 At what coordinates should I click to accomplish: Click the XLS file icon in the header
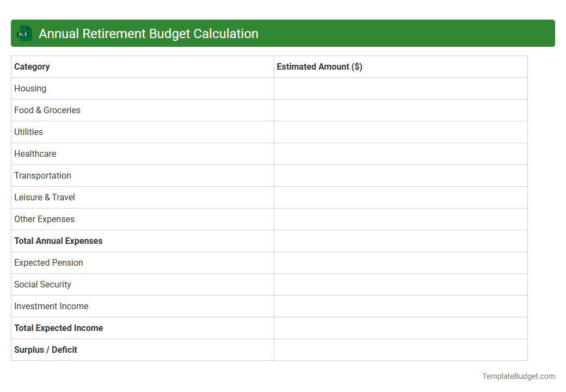pyautogui.click(x=24, y=33)
